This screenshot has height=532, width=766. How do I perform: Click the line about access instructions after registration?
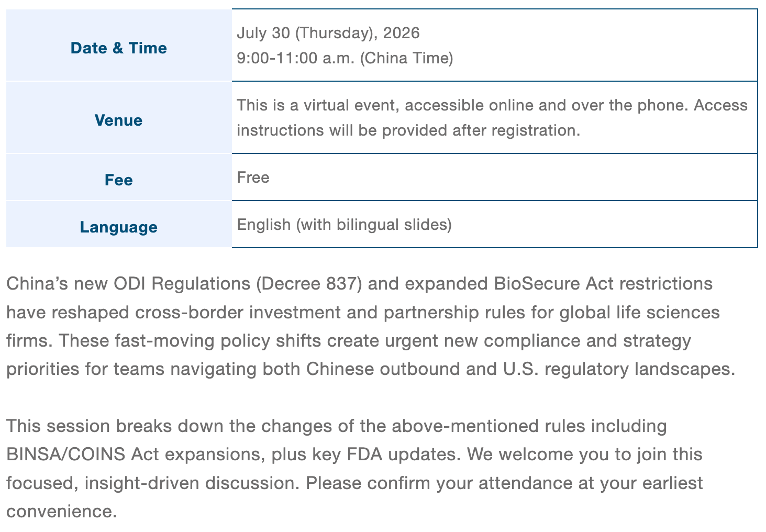coord(408,129)
